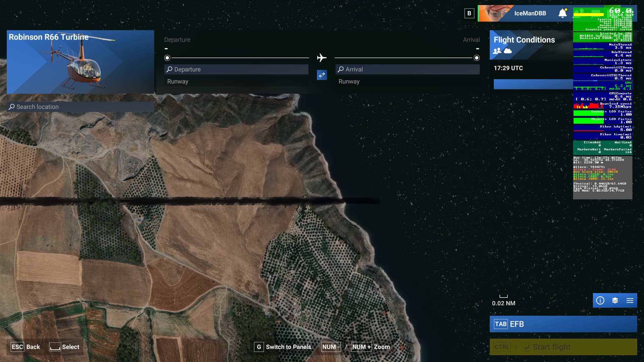Click the B key icon
Image resolution: width=644 pixels, height=362 pixels.
[469, 13]
